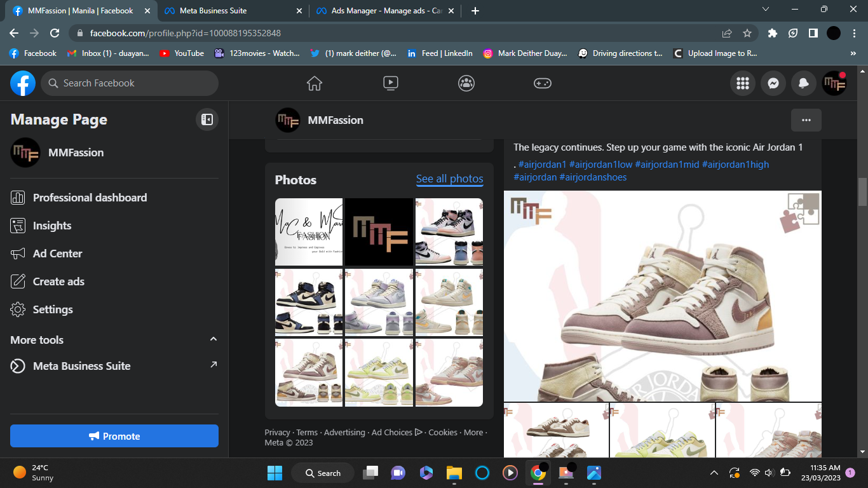Go back to the previous page
This screenshot has width=868, height=488.
click(x=14, y=33)
